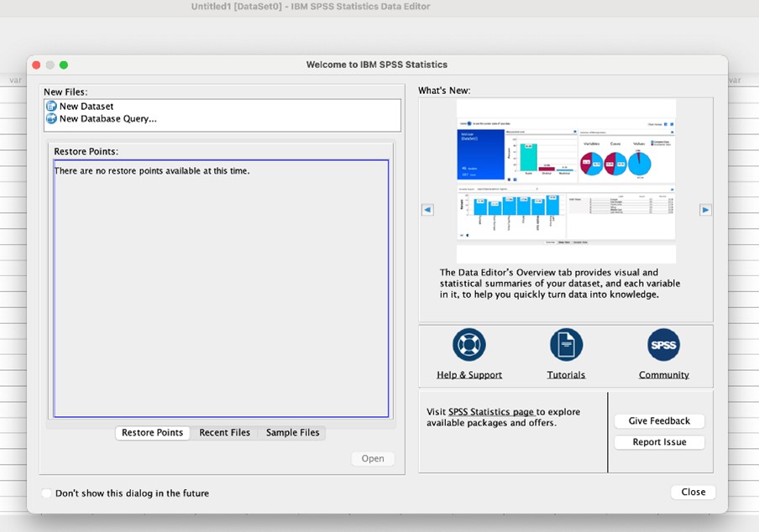Click the Close button in dialog
The height and width of the screenshot is (532, 759).
[693, 492]
